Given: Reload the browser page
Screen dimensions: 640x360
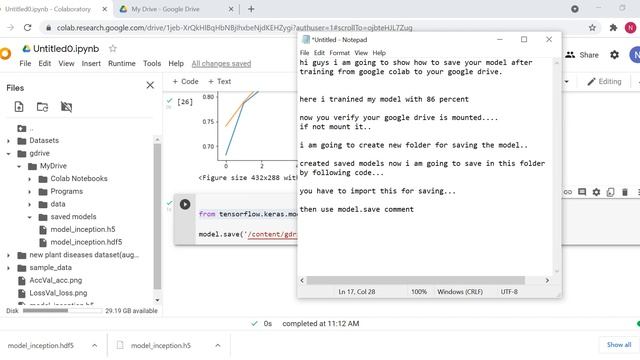Looking at the screenshot, I should coord(27,28).
